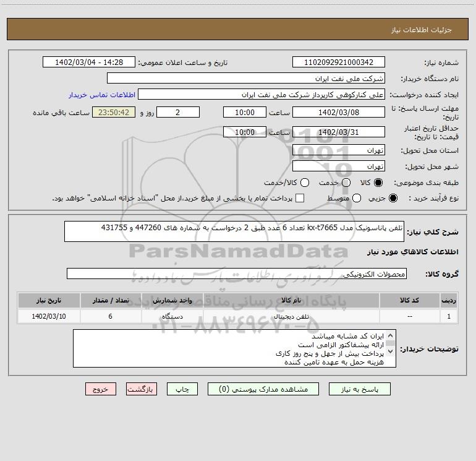The image size is (476, 461).
Task: Select the کالا radio button
Action: tap(378, 183)
